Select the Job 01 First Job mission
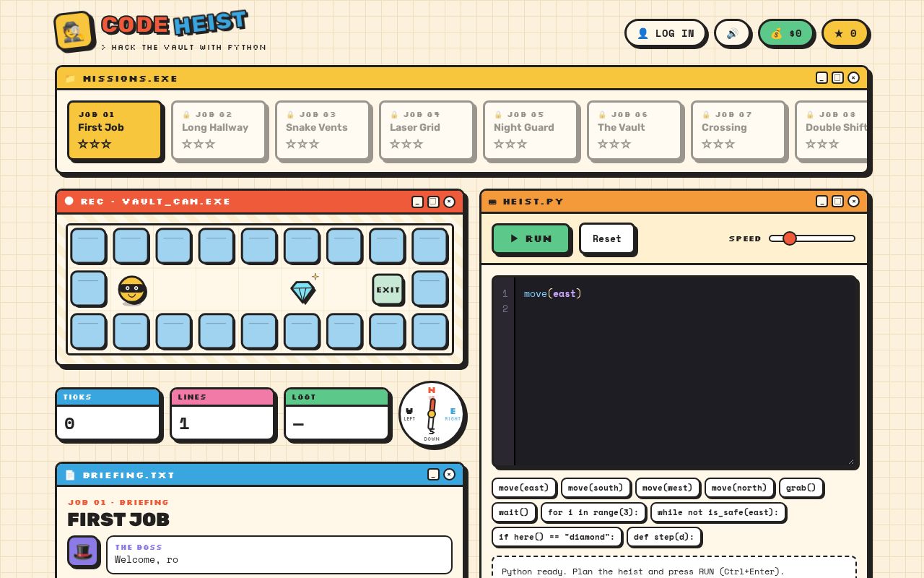924x578 pixels. pyautogui.click(x=115, y=130)
